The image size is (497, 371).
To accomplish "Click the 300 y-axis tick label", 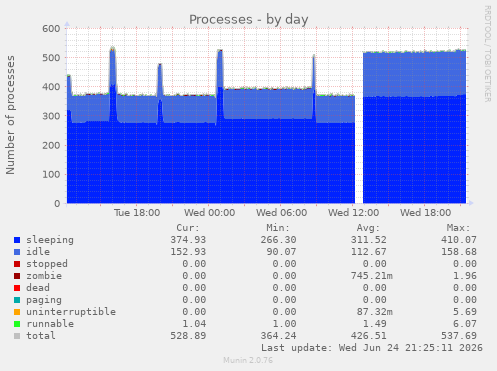I will pyautogui.click(x=51, y=116).
